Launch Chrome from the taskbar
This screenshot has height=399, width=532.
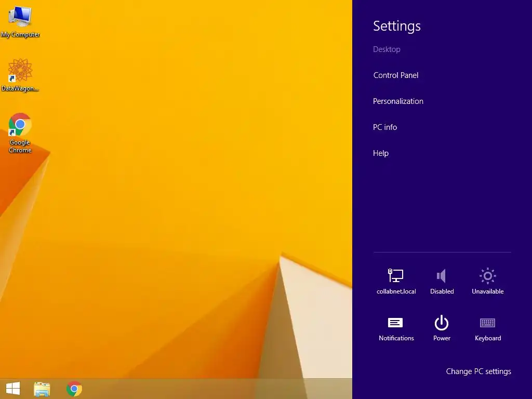point(74,389)
